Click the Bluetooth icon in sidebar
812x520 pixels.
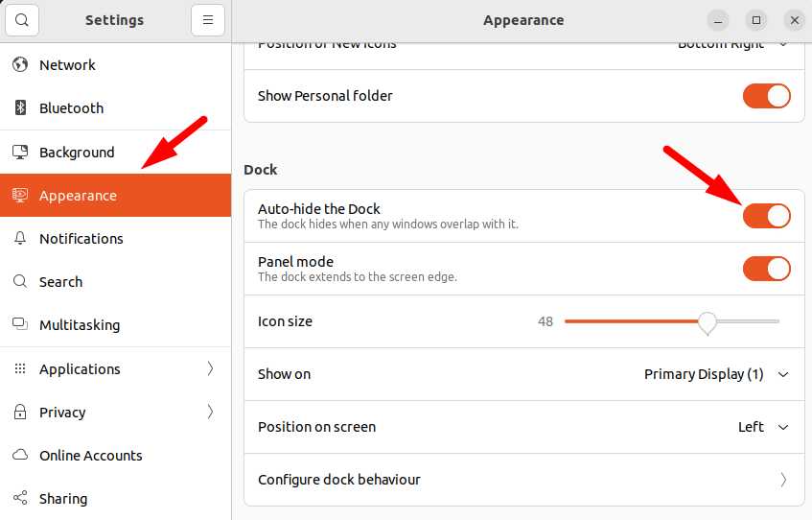[x=19, y=108]
